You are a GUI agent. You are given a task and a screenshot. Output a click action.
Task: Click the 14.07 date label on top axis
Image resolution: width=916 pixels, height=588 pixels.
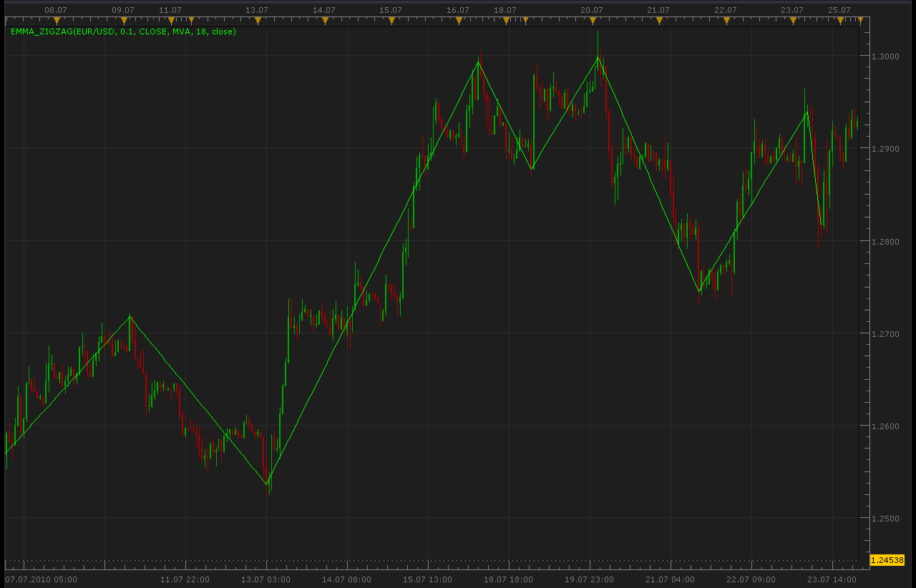(324, 10)
